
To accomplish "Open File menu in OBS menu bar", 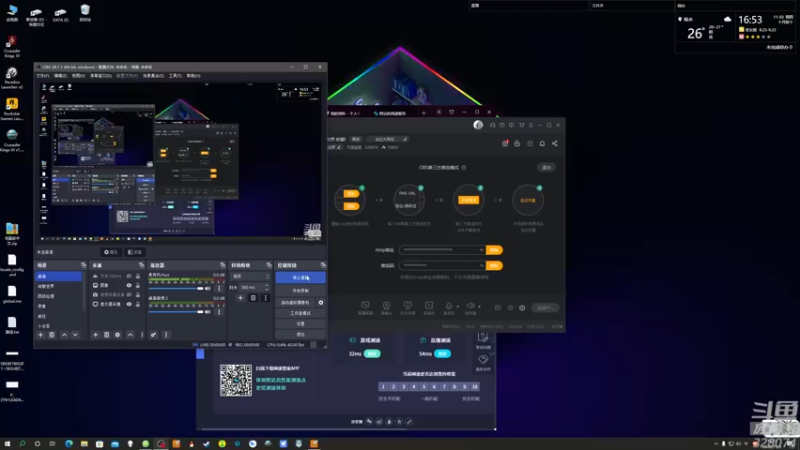I will click(42, 76).
